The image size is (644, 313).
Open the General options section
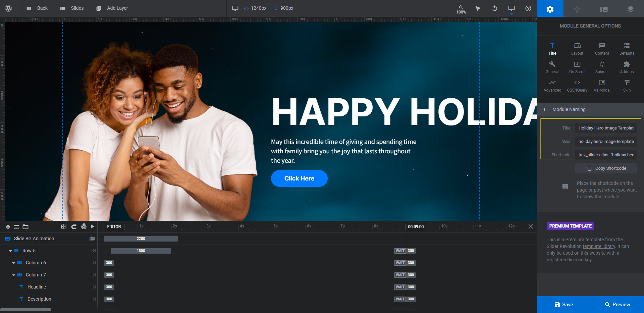(552, 67)
